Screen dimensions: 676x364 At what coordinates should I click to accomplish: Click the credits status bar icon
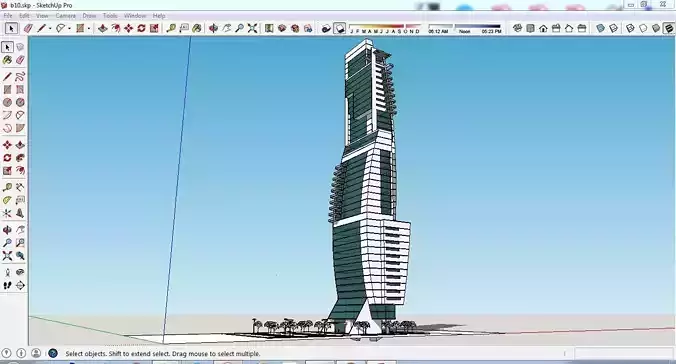click(x=21, y=353)
